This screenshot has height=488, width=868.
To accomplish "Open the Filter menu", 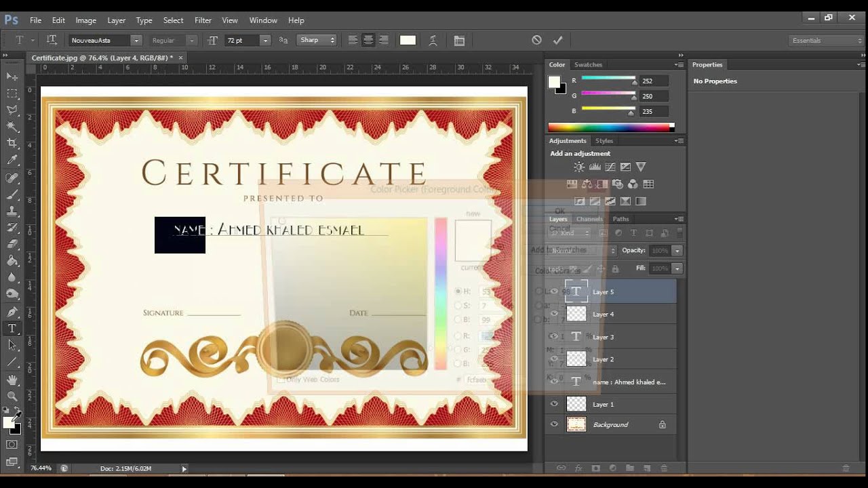I will click(203, 20).
